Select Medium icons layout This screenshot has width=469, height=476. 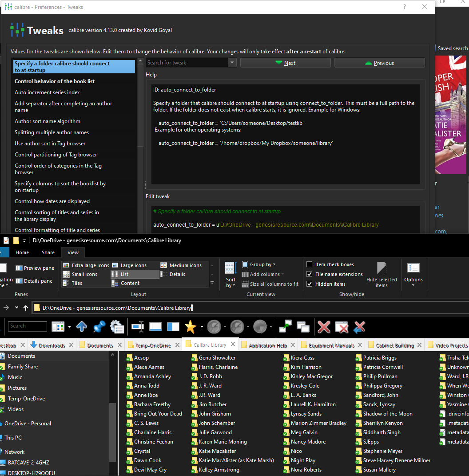tap(181, 265)
